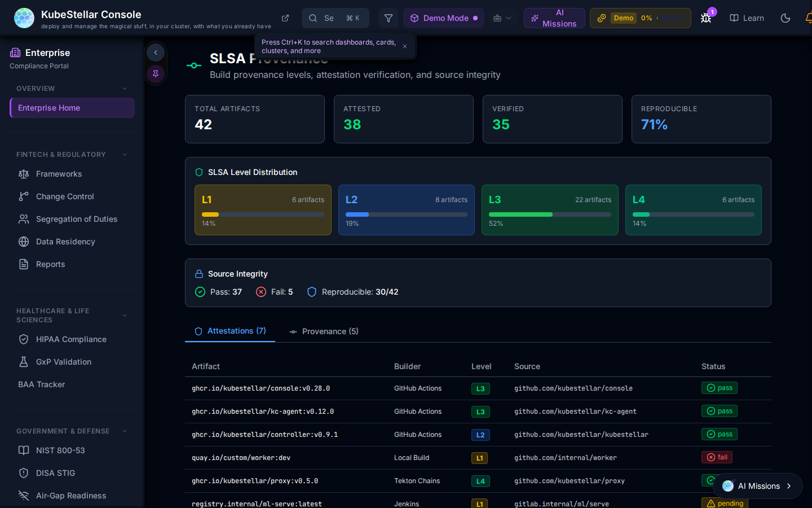This screenshot has width=812, height=508.
Task: Select the Attestations (7) tab
Action: [x=231, y=331]
